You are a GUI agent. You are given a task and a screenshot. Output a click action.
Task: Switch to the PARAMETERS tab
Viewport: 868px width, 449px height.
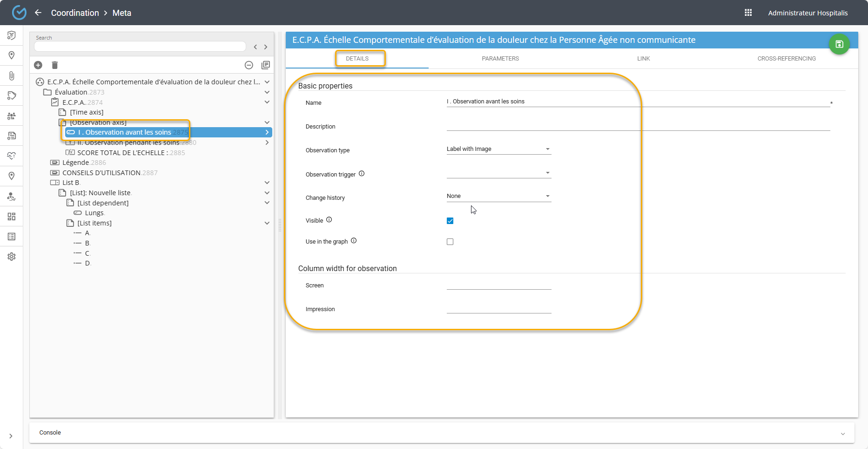click(500, 59)
